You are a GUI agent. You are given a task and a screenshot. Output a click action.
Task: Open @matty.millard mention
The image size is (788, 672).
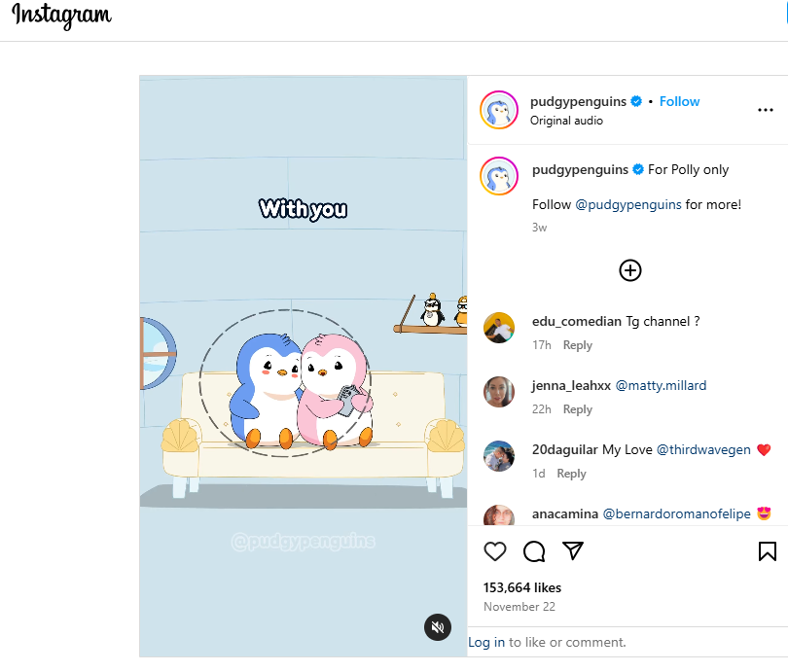661,386
